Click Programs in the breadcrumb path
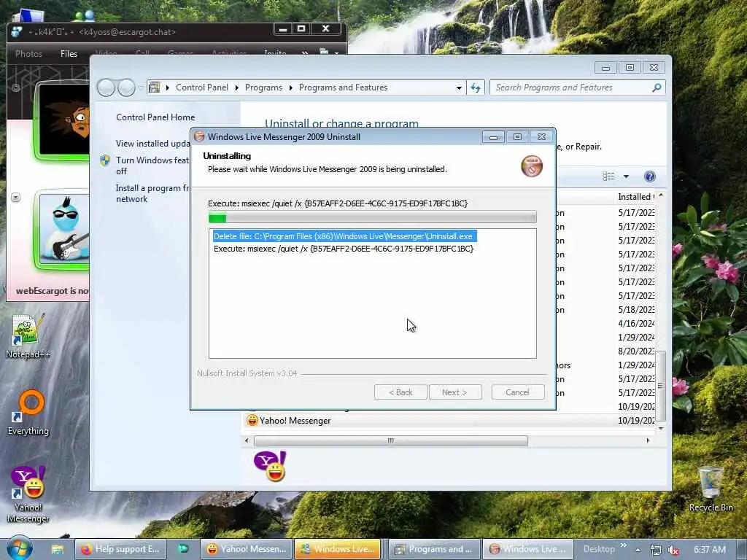This screenshot has height=560, width=747. 263,87
